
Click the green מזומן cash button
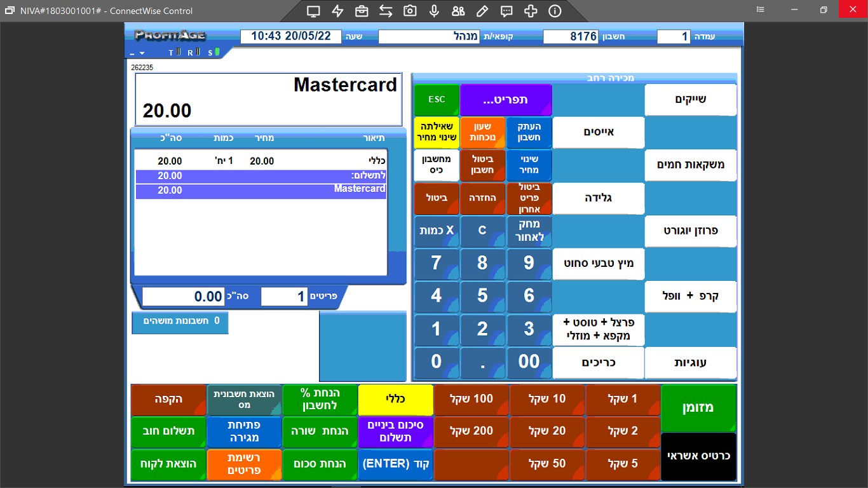[x=699, y=408]
